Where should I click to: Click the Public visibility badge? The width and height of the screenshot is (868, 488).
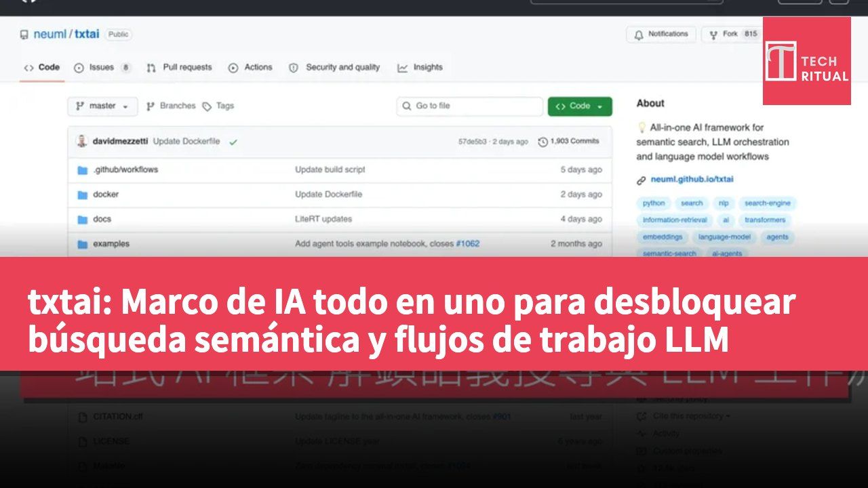tap(118, 34)
